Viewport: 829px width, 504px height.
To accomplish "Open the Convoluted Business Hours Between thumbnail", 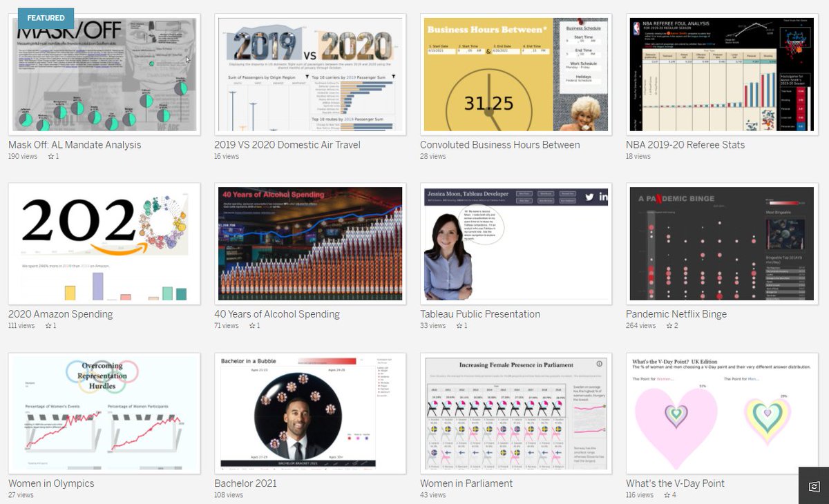I will point(516,75).
